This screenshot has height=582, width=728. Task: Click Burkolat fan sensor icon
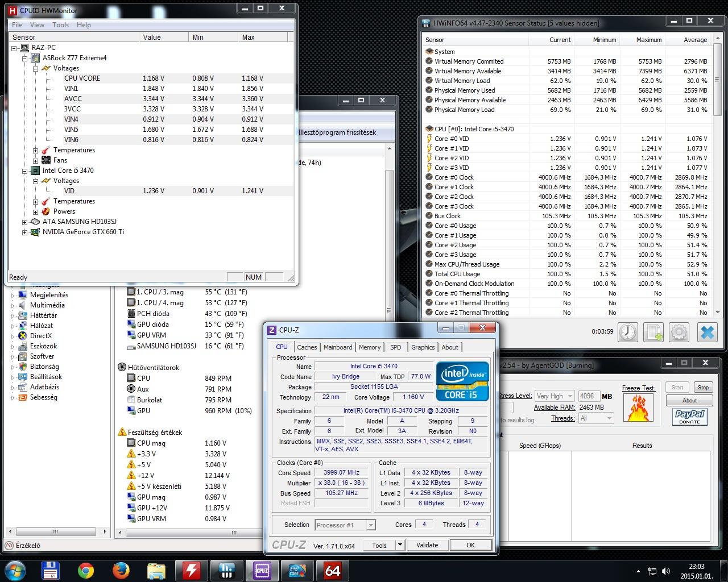(x=131, y=400)
